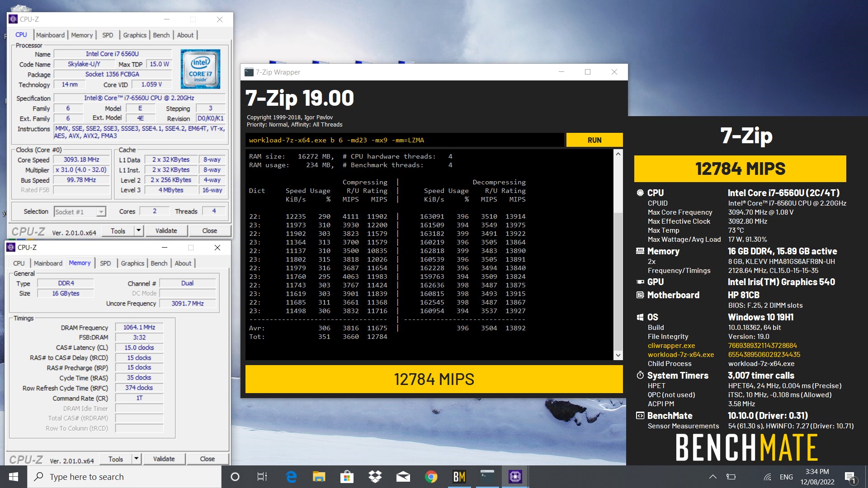This screenshot has height=488, width=868.
Task: Open the Wi-Fi network tray icon
Action: [767, 477]
